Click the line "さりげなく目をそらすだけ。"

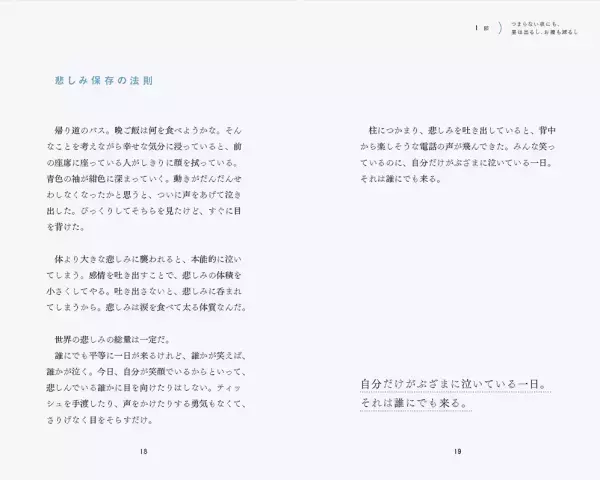click(100, 420)
